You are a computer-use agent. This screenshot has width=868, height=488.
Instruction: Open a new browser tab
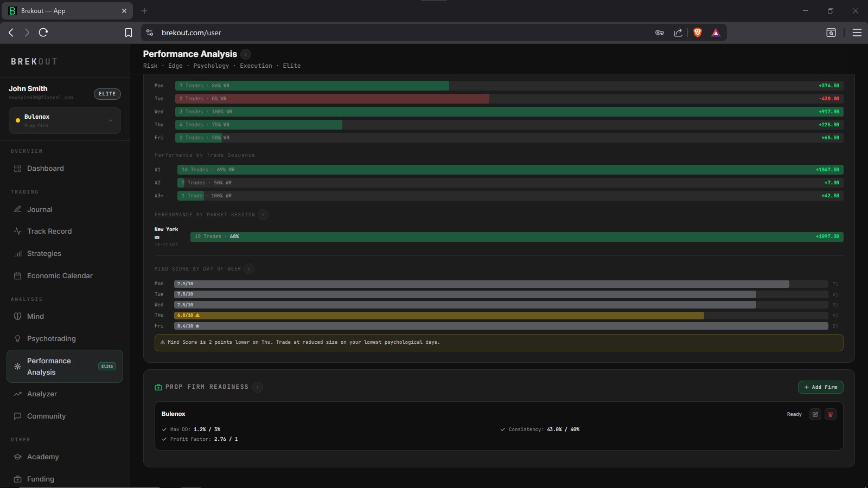click(x=144, y=11)
